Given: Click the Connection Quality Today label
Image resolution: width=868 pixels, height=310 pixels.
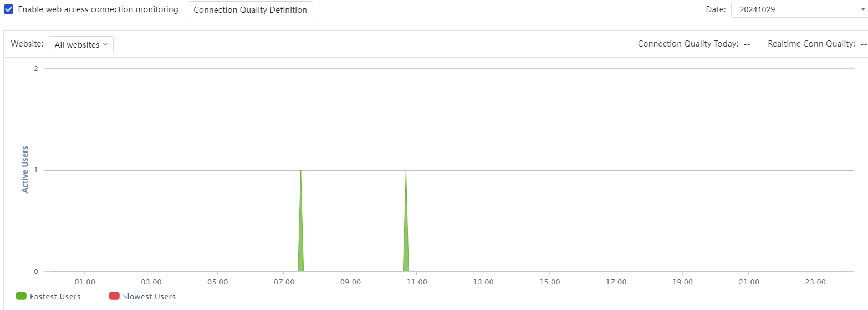Looking at the screenshot, I should pyautogui.click(x=687, y=44).
